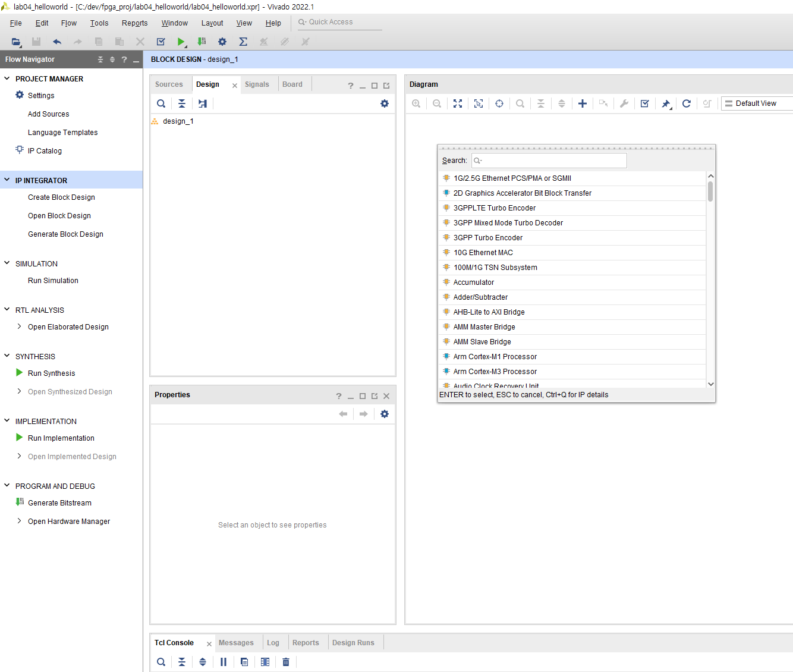
Task: Open the Layout menu
Action: 212,23
